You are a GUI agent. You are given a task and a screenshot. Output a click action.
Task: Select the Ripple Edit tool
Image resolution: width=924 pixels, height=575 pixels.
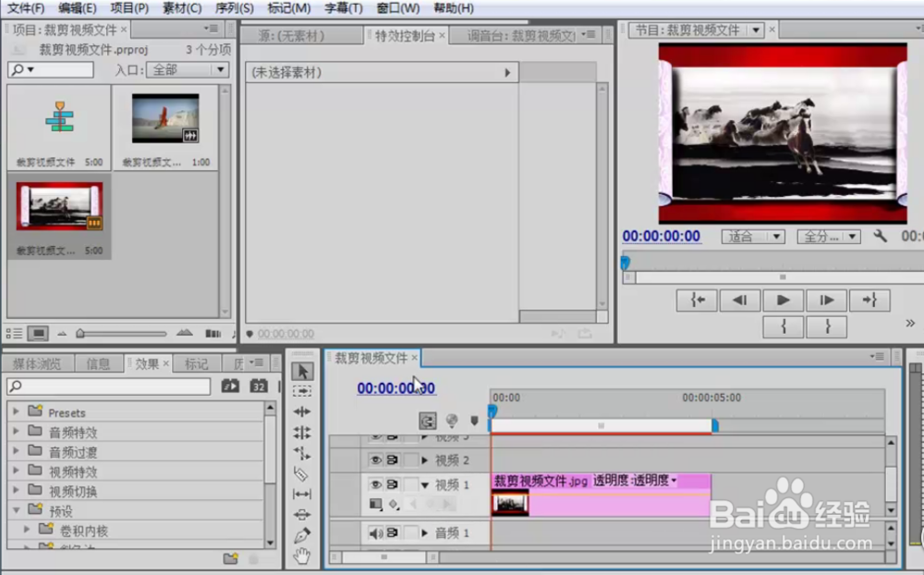(x=302, y=411)
